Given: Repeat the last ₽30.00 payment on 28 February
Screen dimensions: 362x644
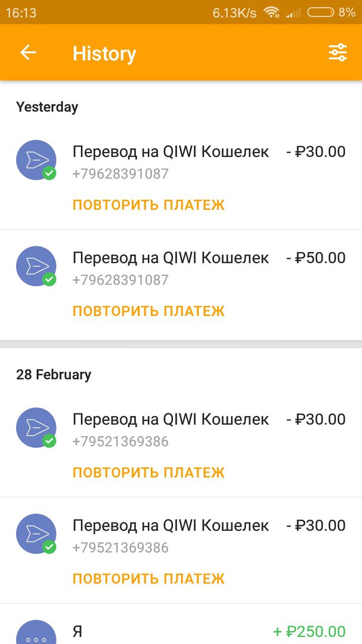Looking at the screenshot, I should [148, 579].
